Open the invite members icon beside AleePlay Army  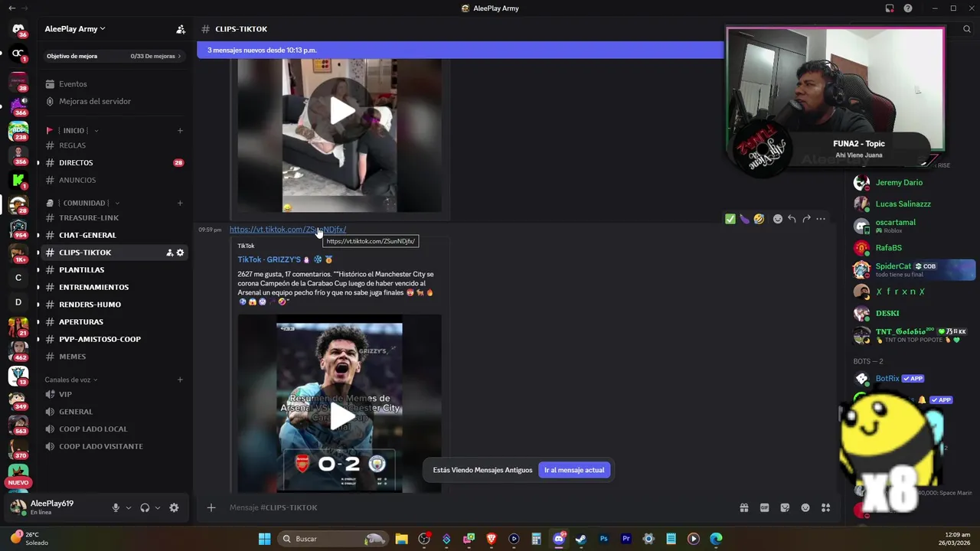pos(181,29)
